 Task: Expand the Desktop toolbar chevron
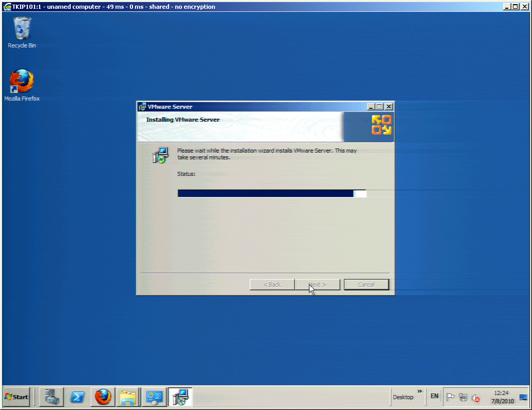click(x=420, y=391)
